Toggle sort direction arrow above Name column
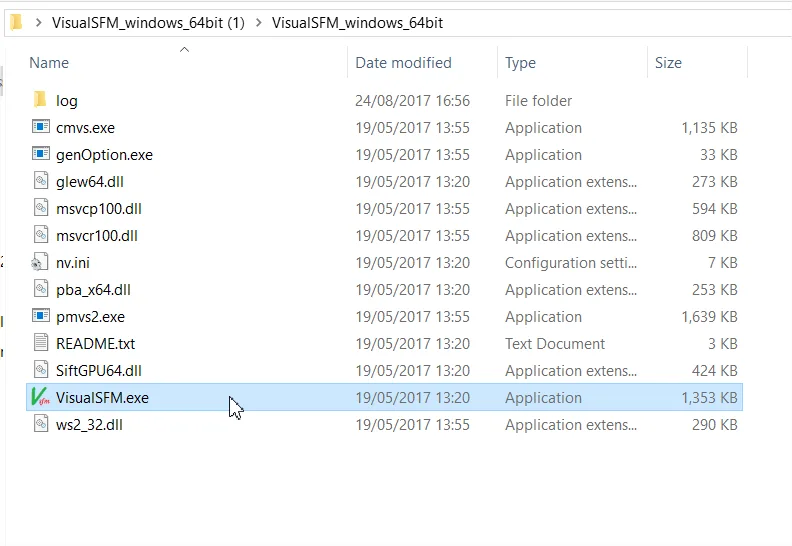The height and width of the screenshot is (546, 792). tap(184, 49)
